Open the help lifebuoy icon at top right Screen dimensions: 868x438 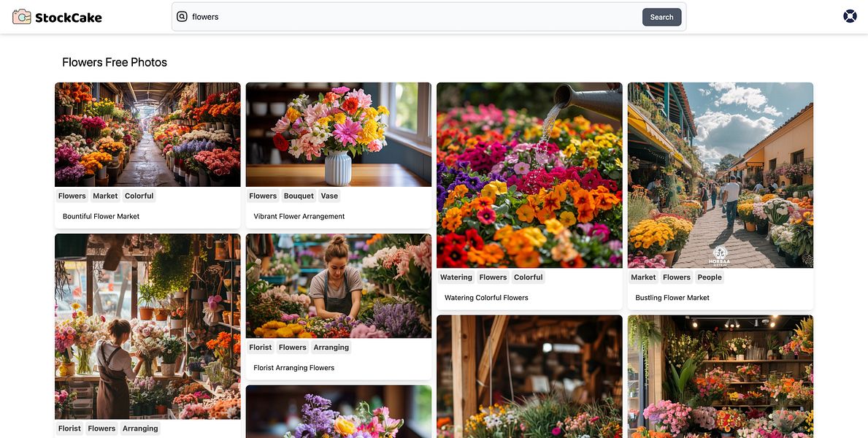pos(849,15)
